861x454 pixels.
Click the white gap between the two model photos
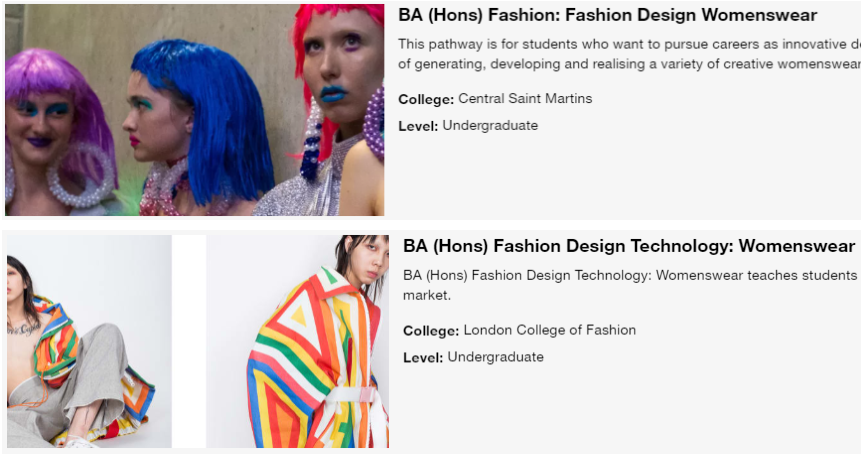point(189,341)
